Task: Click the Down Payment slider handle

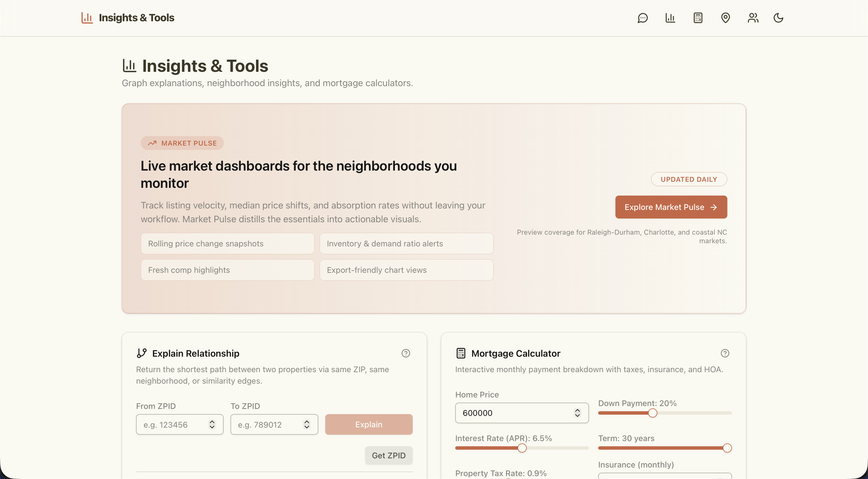Action: pyautogui.click(x=652, y=413)
